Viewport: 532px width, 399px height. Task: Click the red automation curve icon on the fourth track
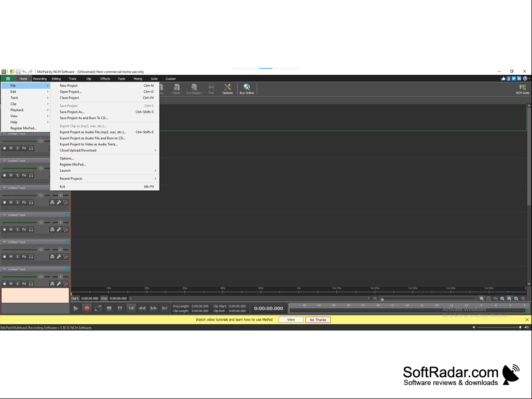66,230
